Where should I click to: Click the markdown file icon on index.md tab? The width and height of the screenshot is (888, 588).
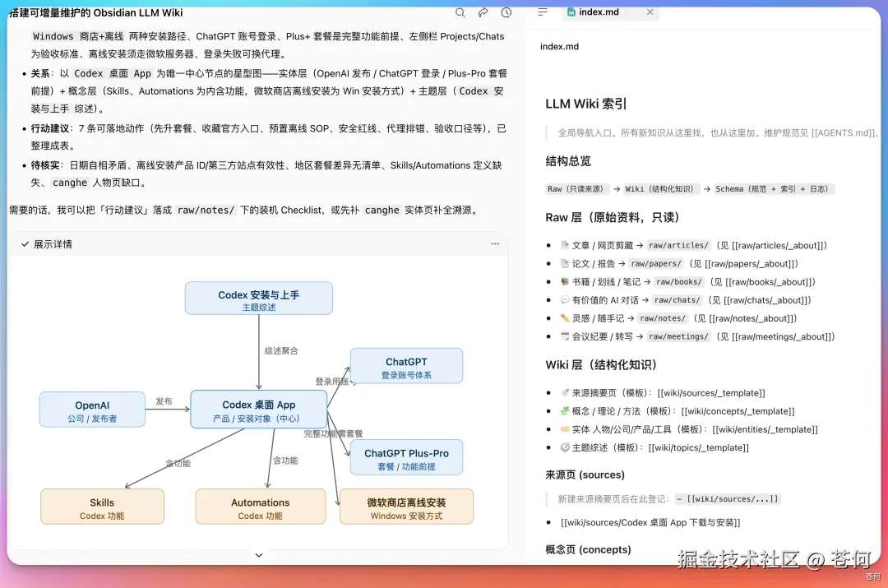tap(571, 12)
